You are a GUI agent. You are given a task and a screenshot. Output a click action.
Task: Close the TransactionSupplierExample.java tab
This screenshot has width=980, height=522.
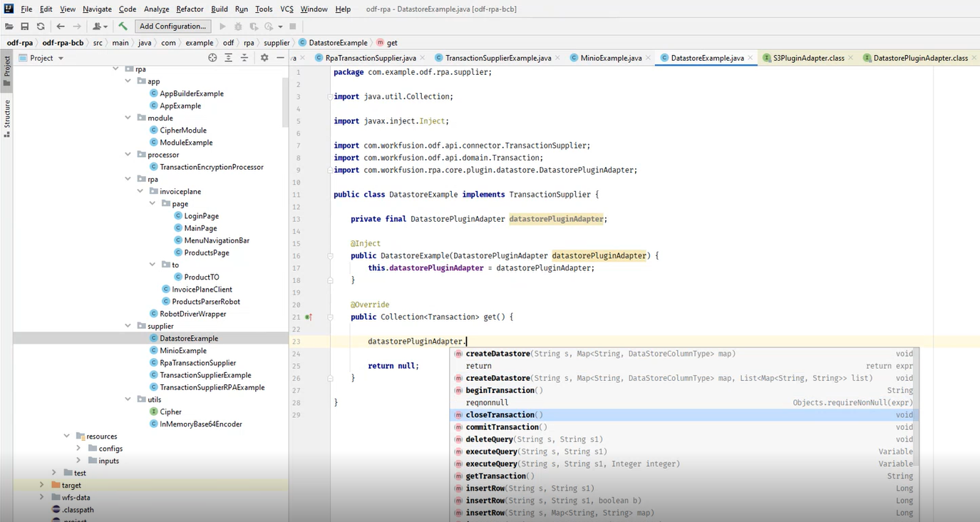click(558, 58)
